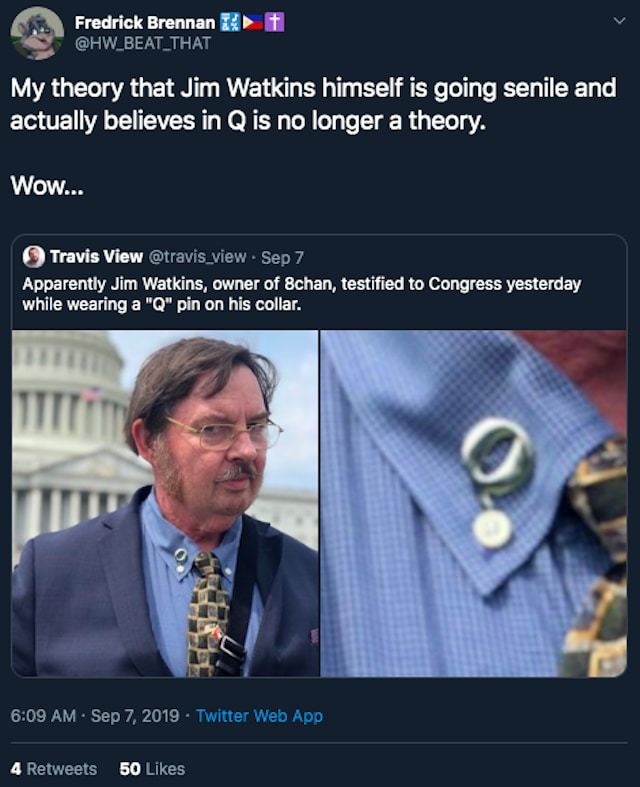Click Fredrick Brennan's profile avatar
The height and width of the screenshot is (787, 640).
[37, 33]
